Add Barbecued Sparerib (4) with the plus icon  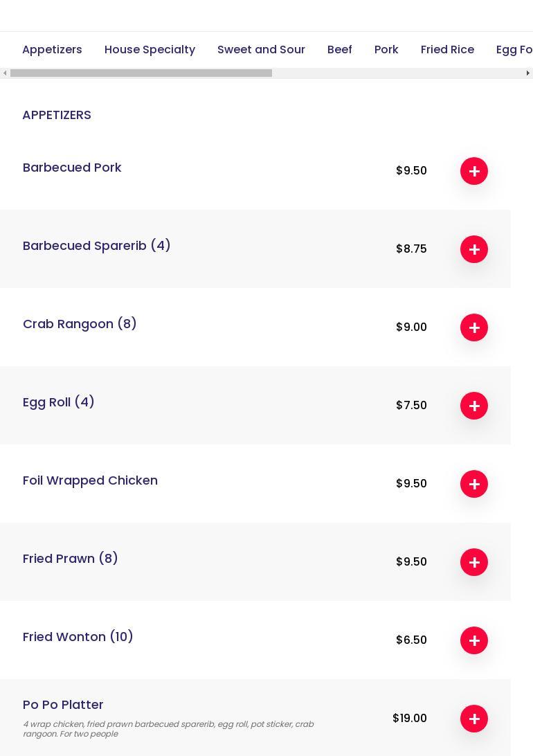474,249
